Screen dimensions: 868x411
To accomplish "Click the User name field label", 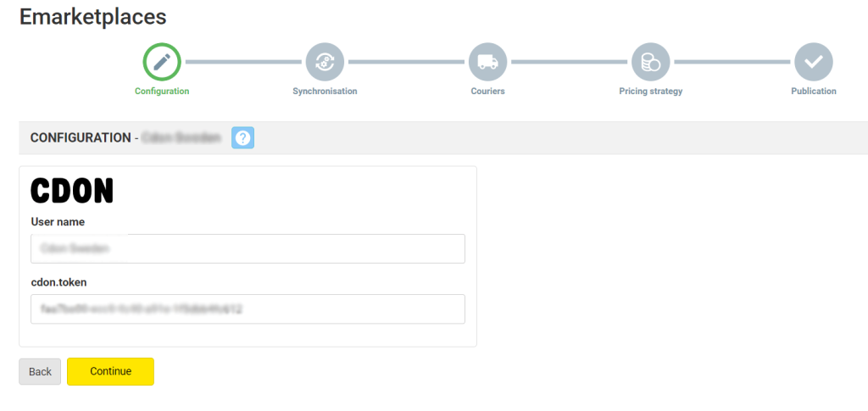I will [x=58, y=222].
